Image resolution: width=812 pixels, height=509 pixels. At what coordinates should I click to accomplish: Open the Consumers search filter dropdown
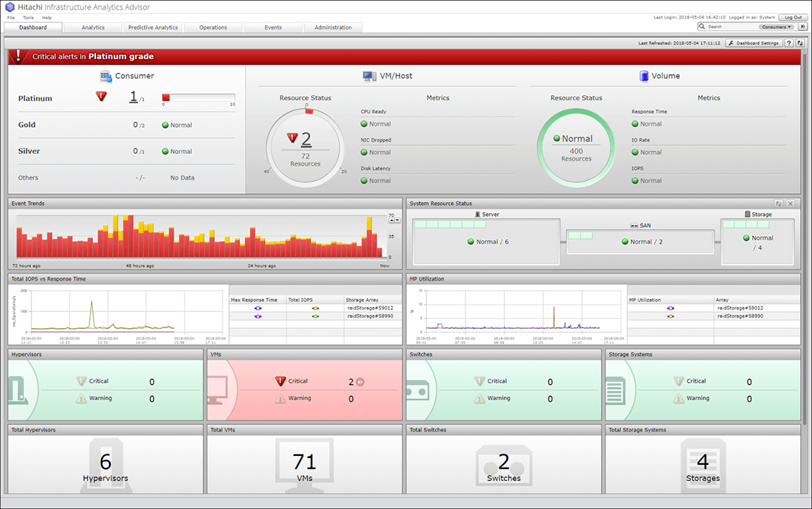click(x=776, y=27)
